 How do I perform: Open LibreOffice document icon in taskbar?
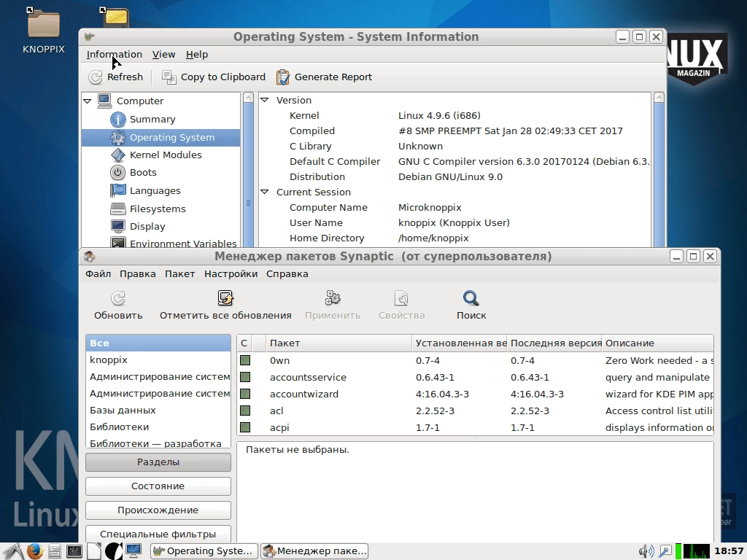point(94,551)
